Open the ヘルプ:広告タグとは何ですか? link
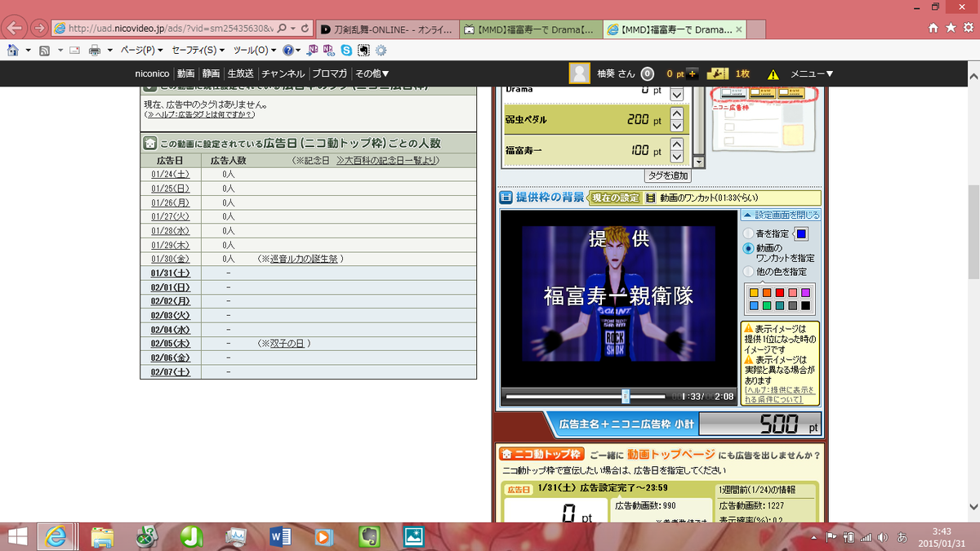980x551 pixels. tap(199, 114)
